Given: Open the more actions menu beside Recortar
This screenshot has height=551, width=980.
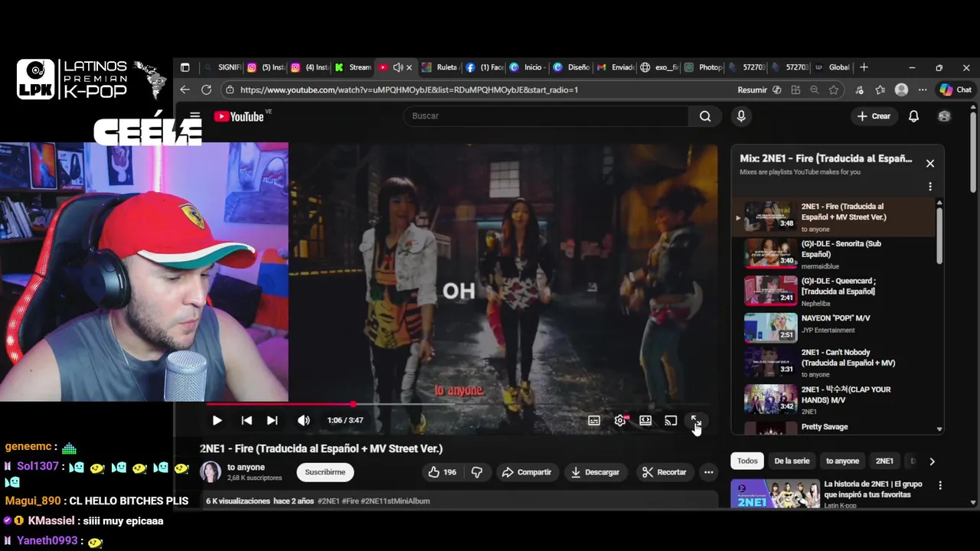Looking at the screenshot, I should click(708, 472).
